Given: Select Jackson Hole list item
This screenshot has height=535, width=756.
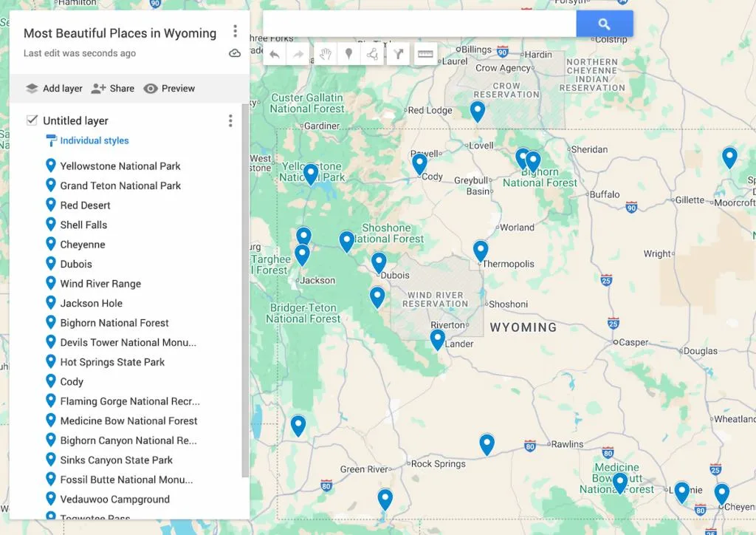Looking at the screenshot, I should (x=91, y=304).
